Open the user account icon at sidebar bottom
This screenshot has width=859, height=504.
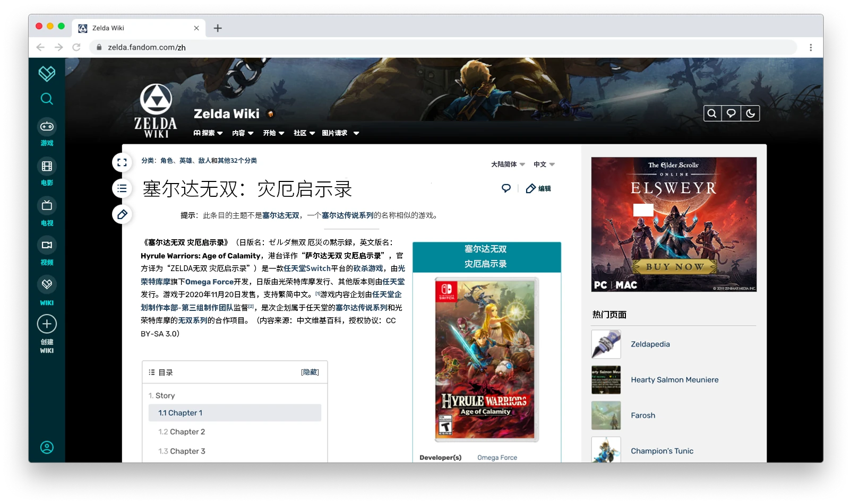[47, 448]
